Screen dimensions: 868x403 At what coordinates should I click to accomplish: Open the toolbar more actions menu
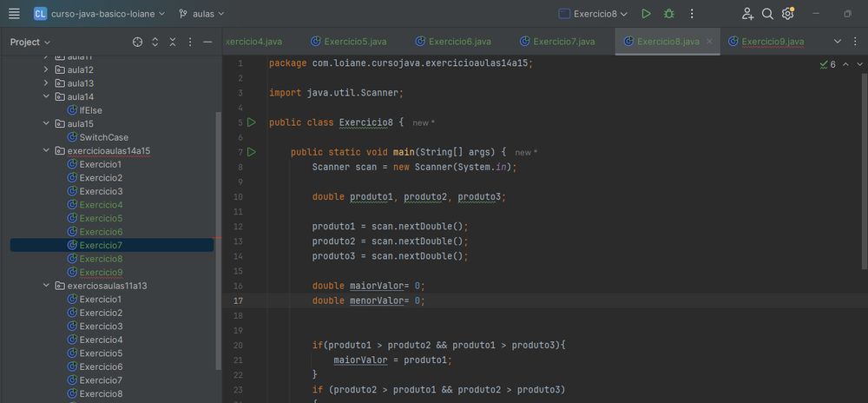(x=692, y=14)
